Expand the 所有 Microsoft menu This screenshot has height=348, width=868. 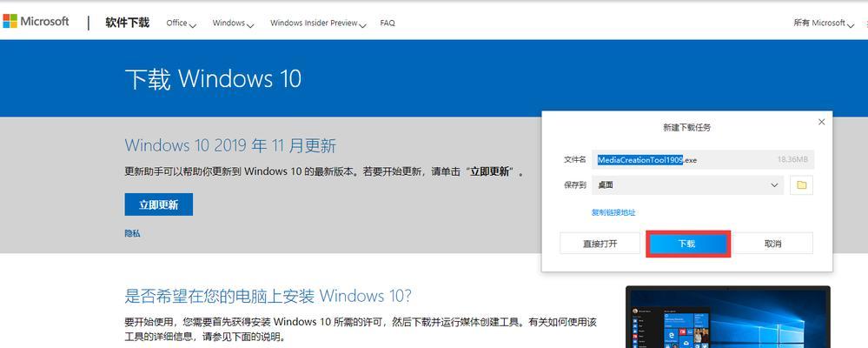point(824,23)
